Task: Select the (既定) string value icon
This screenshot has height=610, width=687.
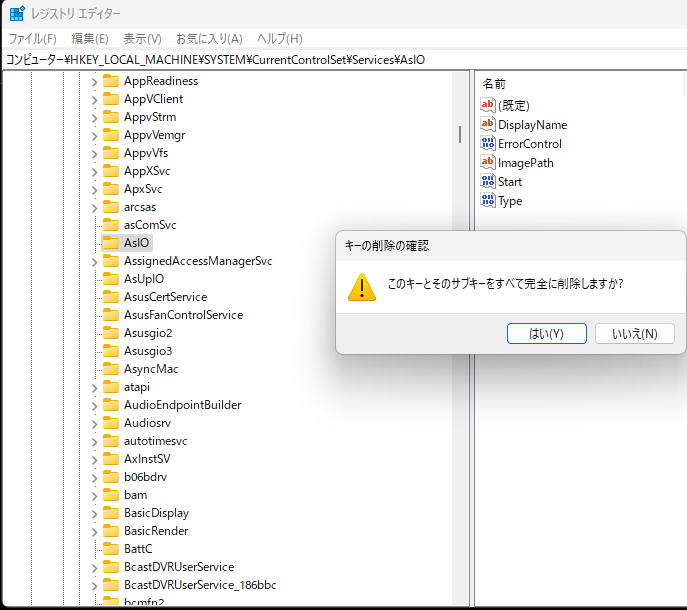Action: click(x=488, y=105)
